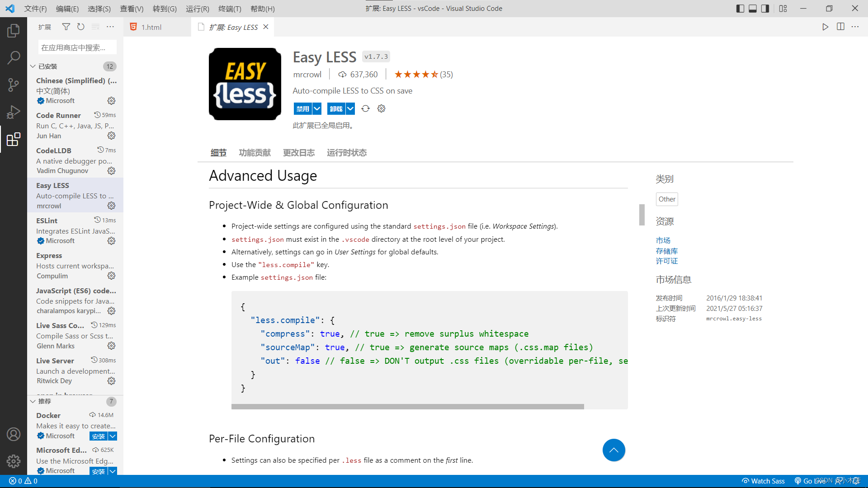Toggle the secondary side bar
Viewport: 868px width, 488px height.
click(765, 9)
